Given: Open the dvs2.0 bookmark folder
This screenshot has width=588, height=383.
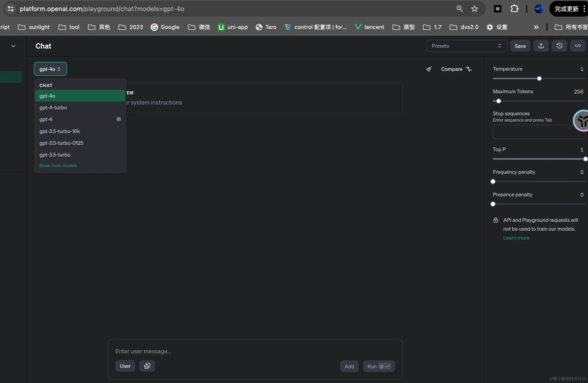Looking at the screenshot, I should point(464,27).
